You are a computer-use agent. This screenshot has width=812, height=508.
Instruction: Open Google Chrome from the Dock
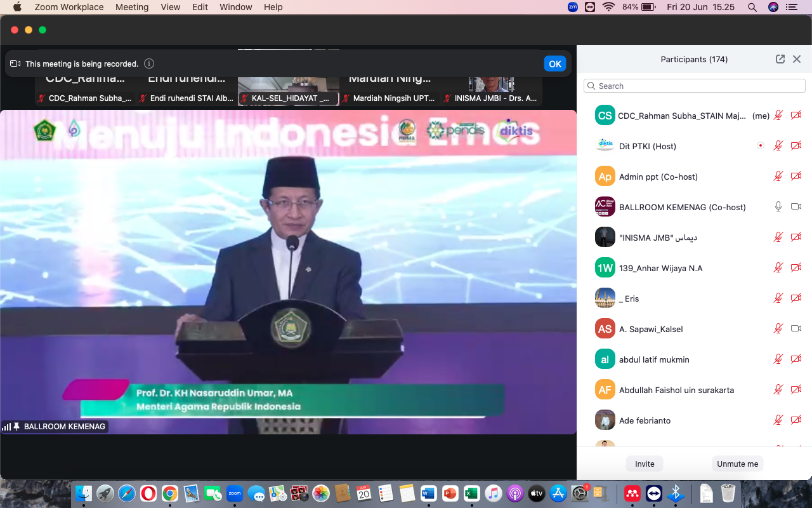(x=169, y=493)
